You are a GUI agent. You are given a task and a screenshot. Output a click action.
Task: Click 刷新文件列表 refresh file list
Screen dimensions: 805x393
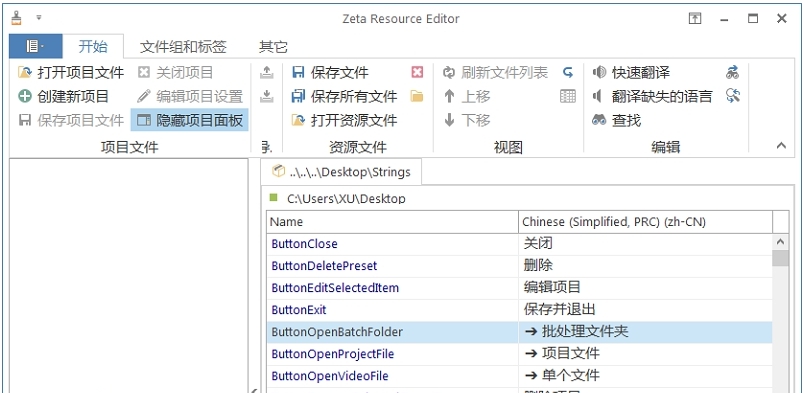(x=496, y=72)
